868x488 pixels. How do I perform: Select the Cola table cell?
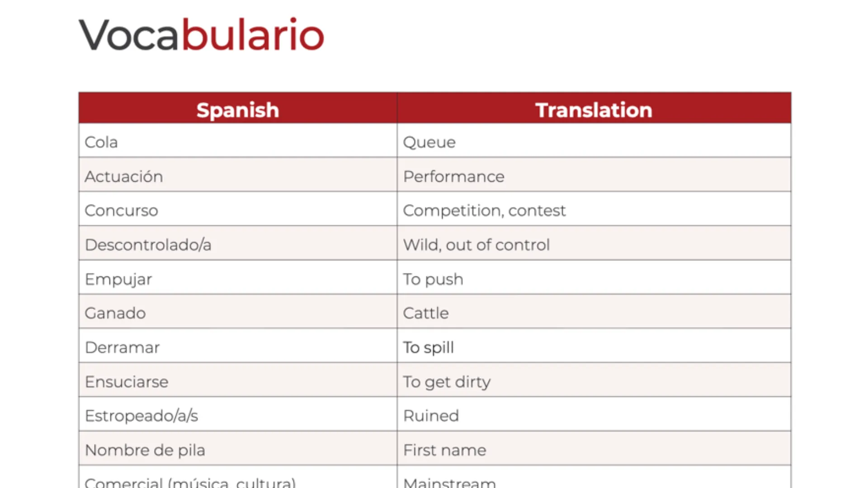pos(101,142)
